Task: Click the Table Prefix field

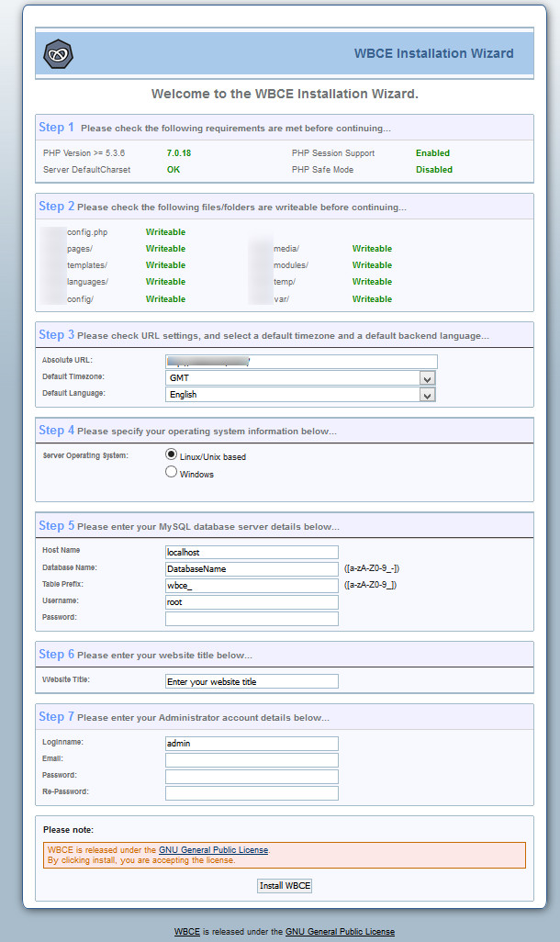Action: (x=252, y=586)
